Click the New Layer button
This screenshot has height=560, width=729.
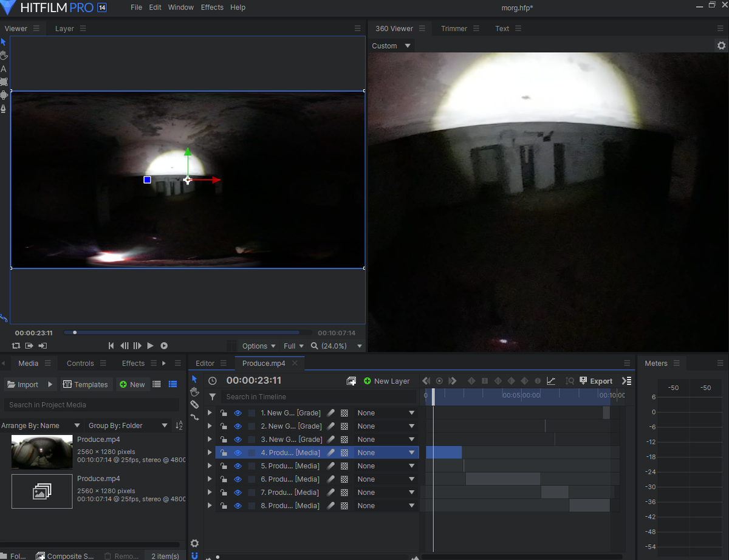tap(386, 381)
